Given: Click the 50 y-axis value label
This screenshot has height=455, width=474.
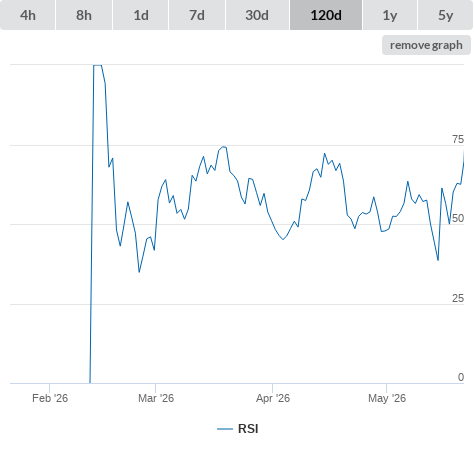Looking at the screenshot, I should [x=458, y=219].
